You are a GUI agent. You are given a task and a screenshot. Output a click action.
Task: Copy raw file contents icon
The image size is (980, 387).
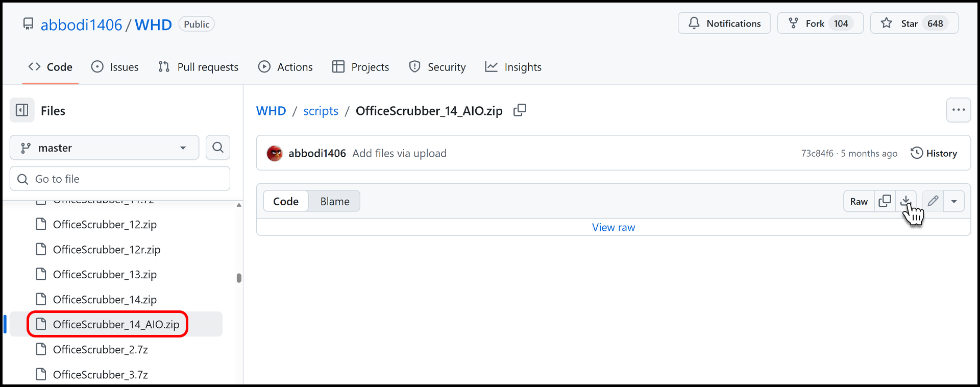point(885,201)
